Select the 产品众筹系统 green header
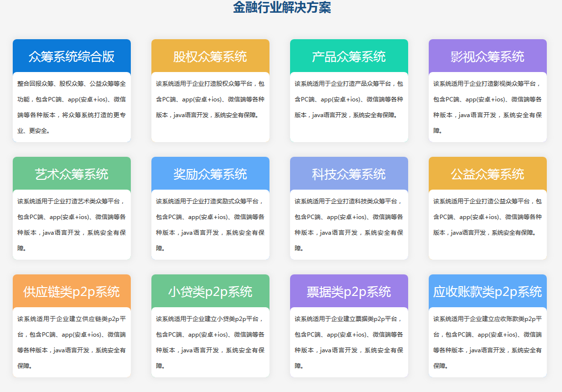The width and height of the screenshot is (562, 392). pos(349,56)
